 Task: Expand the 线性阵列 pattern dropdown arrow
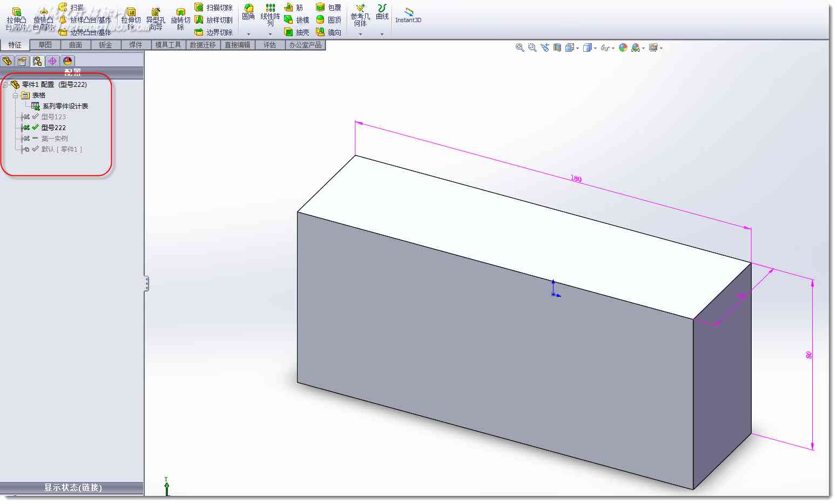pos(270,34)
